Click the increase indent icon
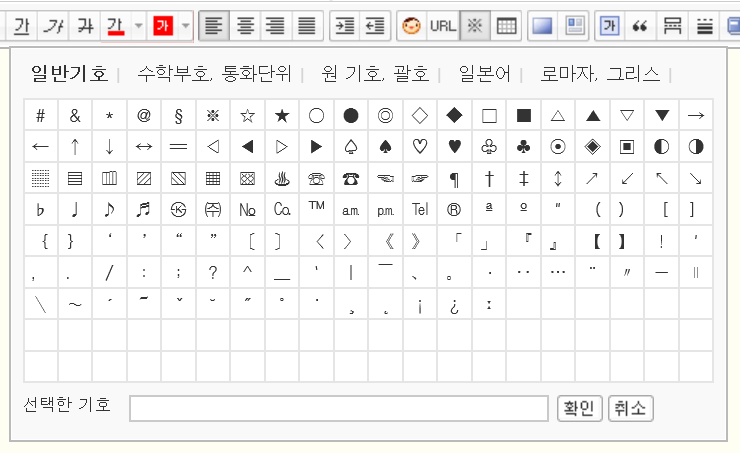Viewport: 740px width, 453px height. (x=343, y=26)
